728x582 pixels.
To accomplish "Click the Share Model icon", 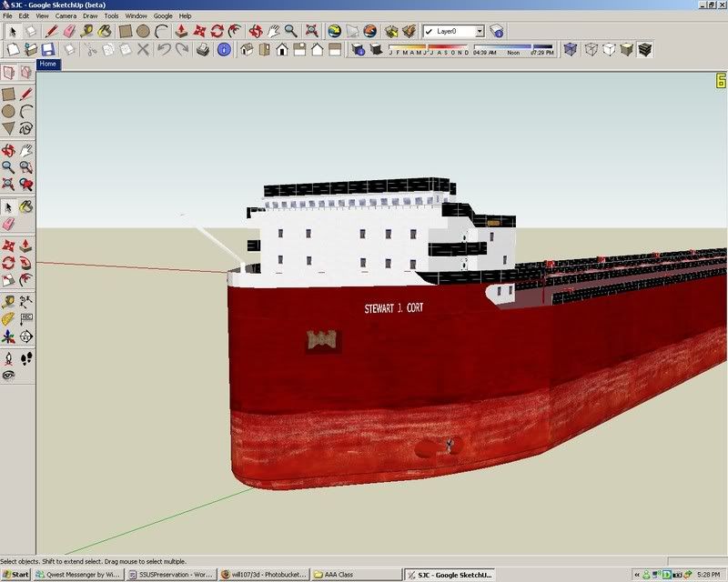I will pos(409,31).
